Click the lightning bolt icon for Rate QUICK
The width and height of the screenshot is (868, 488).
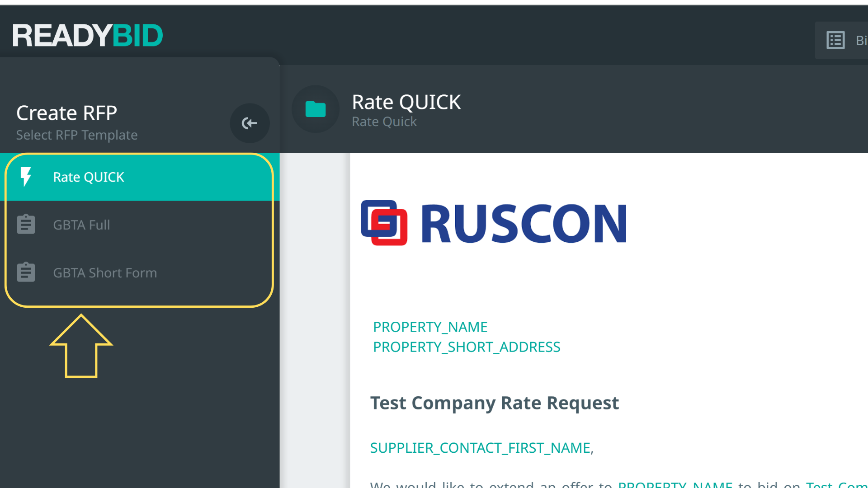(x=26, y=177)
